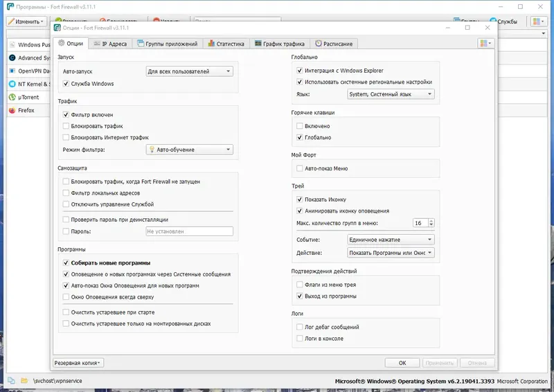Click the OK button

coord(402,363)
